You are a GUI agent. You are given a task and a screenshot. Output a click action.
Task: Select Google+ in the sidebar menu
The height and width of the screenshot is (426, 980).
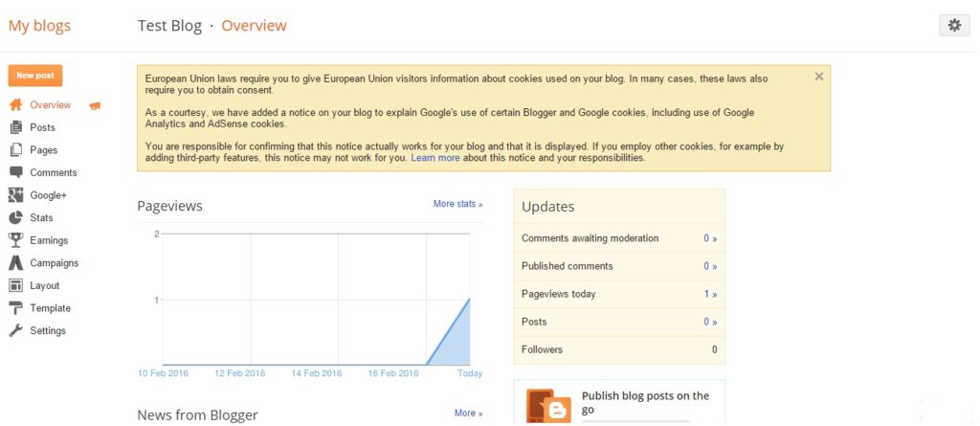(x=48, y=195)
